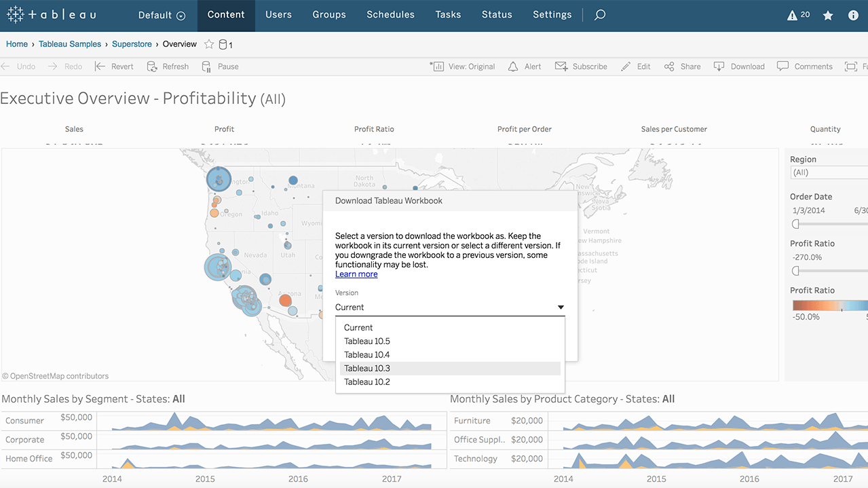This screenshot has width=868, height=488.
Task: Go to the Settings tab
Action: tap(552, 15)
